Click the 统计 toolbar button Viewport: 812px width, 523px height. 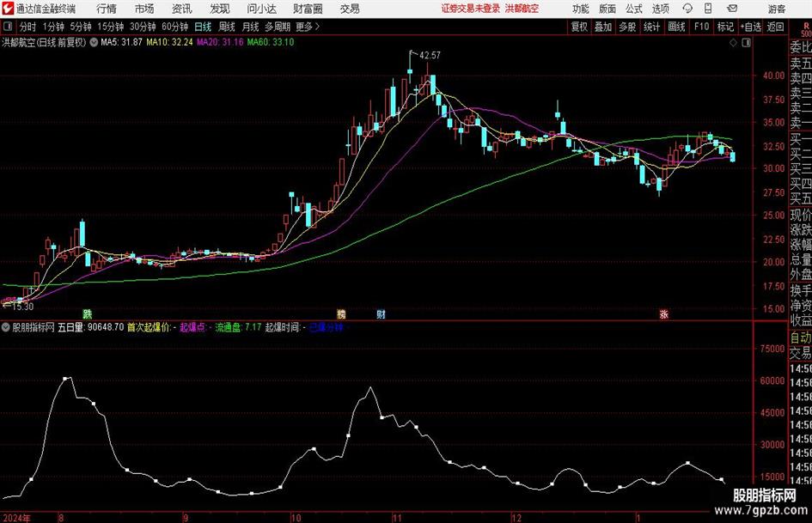(651, 27)
